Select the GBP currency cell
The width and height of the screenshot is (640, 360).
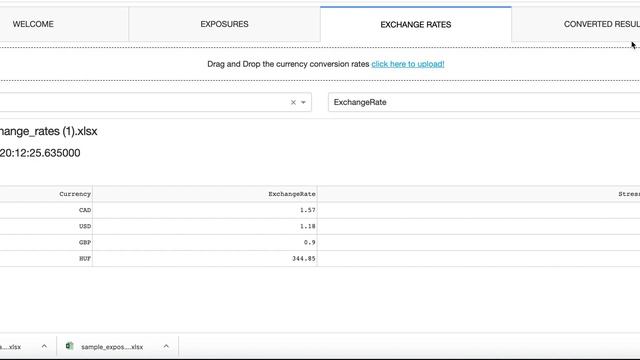(46, 242)
